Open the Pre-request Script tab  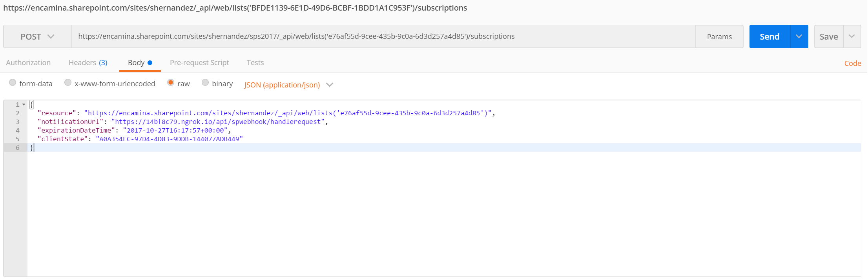click(x=199, y=63)
